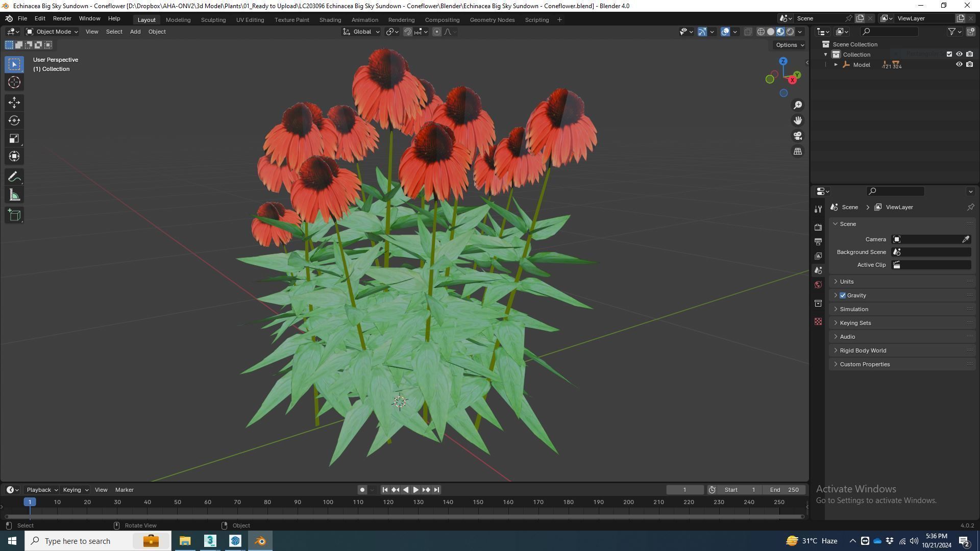Click the zoom magnifier viewport gizmo
The width and height of the screenshot is (980, 551).
coord(798,105)
